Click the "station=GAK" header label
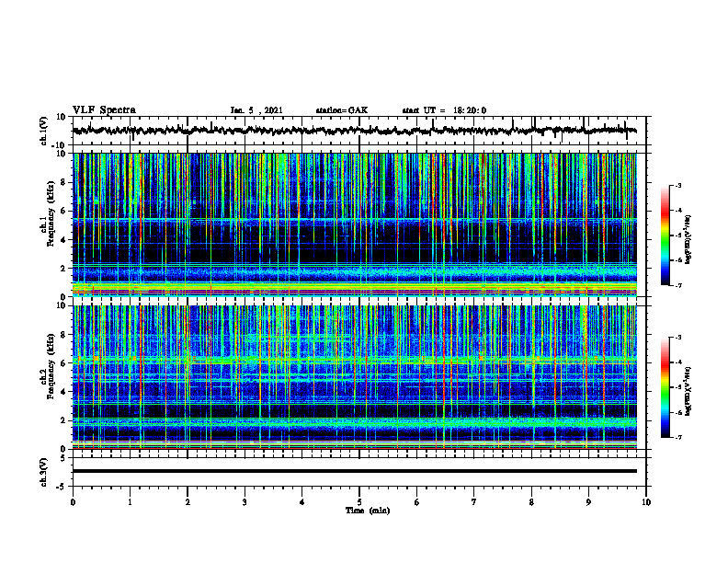The width and height of the screenshot is (728, 563). point(342,110)
